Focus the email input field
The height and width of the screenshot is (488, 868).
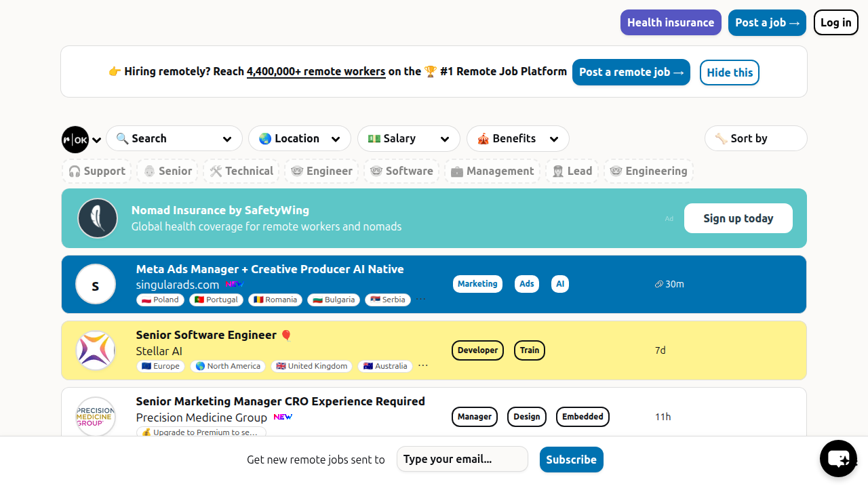[x=462, y=459]
